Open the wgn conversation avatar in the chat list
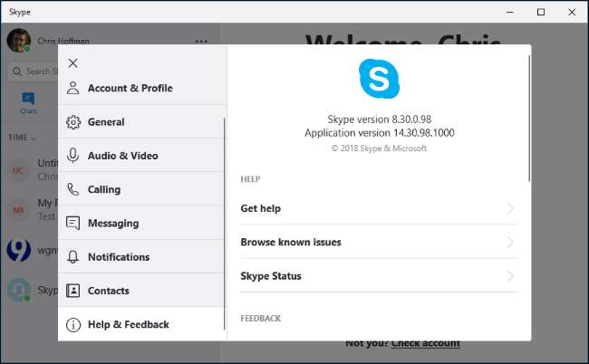This screenshot has width=589, height=364. [18, 250]
